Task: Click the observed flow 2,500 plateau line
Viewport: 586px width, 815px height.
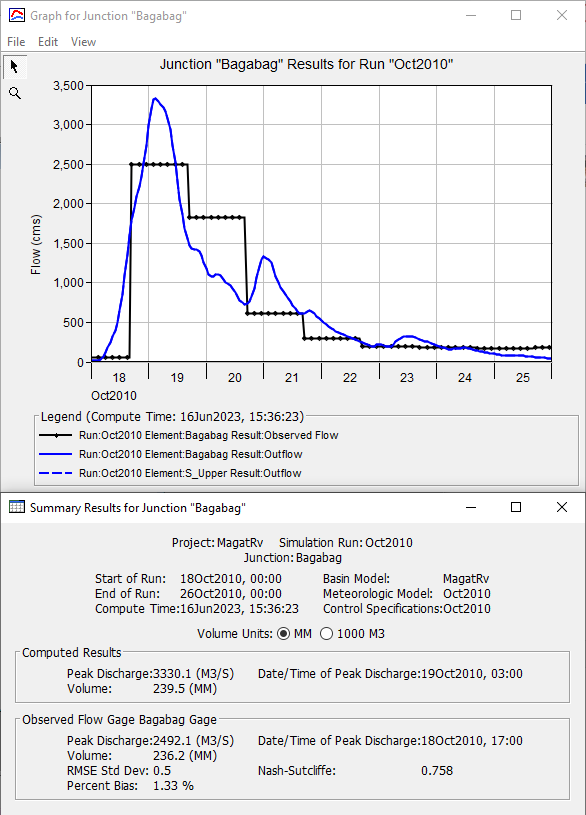Action: pos(159,164)
